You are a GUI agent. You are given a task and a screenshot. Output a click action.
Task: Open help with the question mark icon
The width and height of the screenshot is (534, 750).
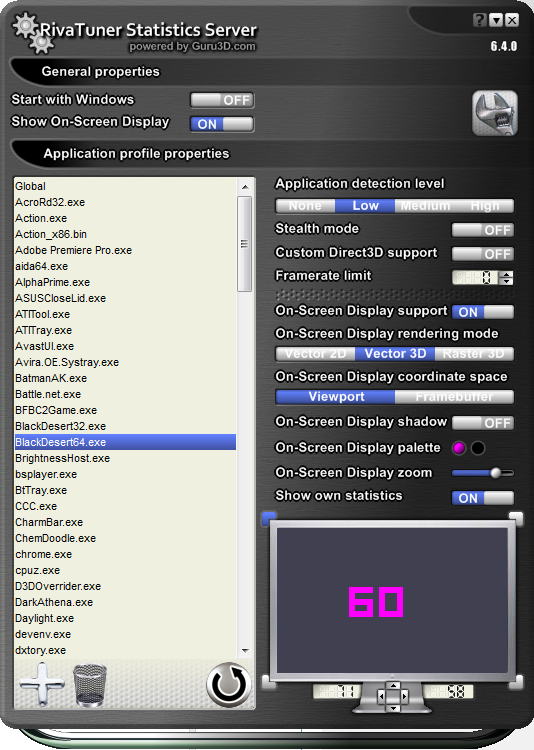click(x=479, y=20)
